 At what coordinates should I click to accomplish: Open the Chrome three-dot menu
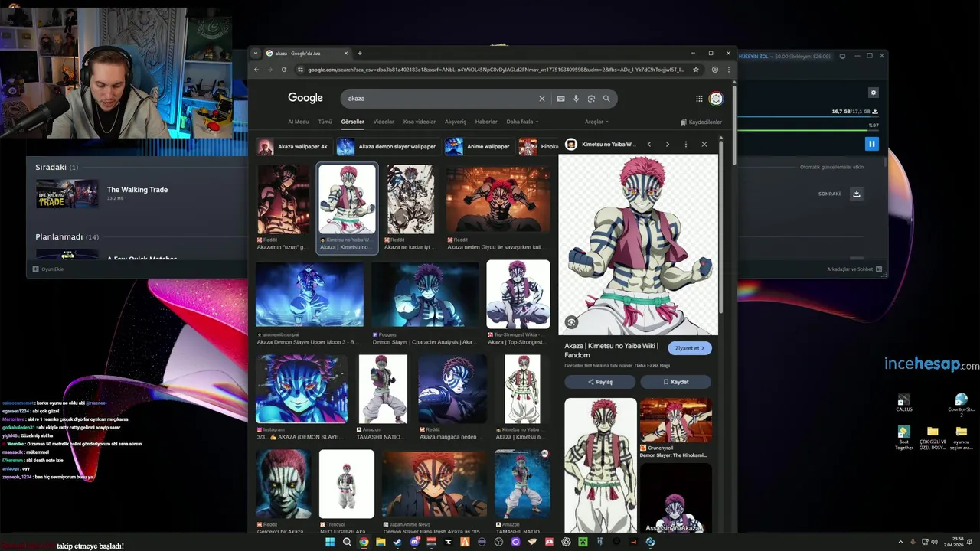pos(728,70)
